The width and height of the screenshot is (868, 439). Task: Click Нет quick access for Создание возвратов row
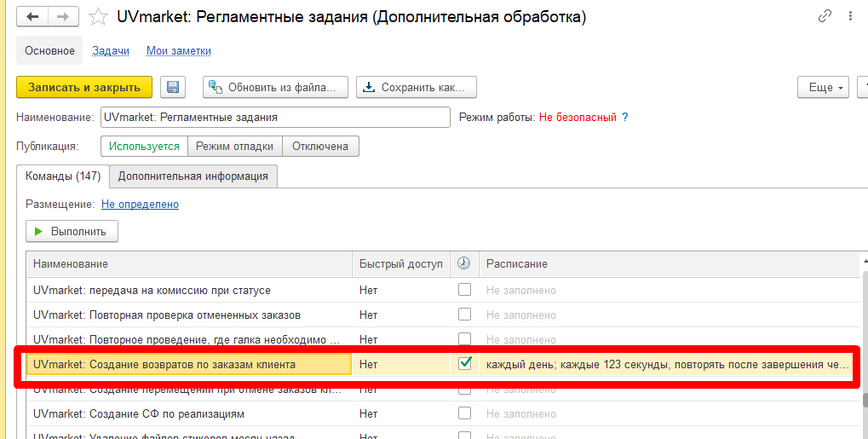(368, 364)
